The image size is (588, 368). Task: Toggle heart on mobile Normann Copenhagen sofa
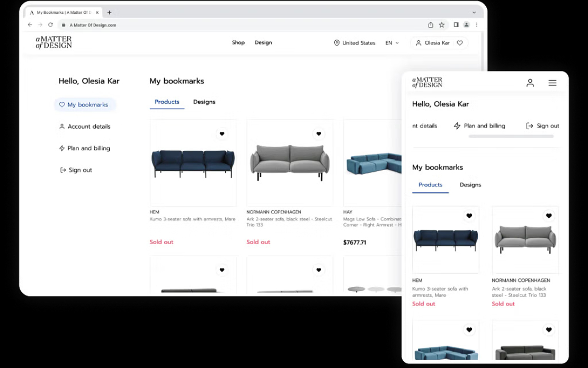(549, 216)
